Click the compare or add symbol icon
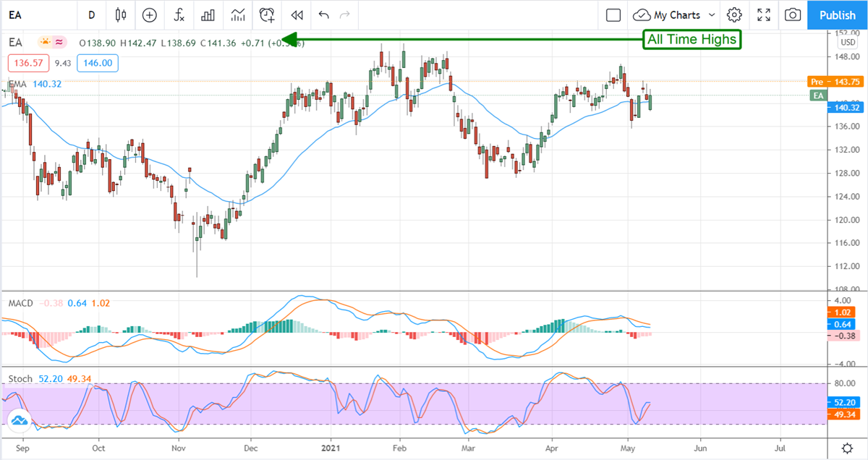Viewport: 868px width, 460px height. [x=150, y=14]
